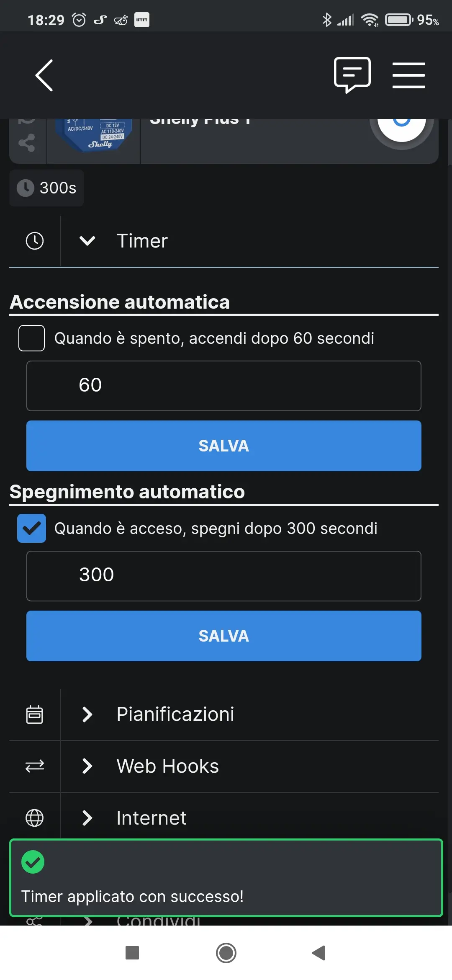Screen dimensions: 452x980
Task: Tap the Internet globe icon
Action: 35,818
